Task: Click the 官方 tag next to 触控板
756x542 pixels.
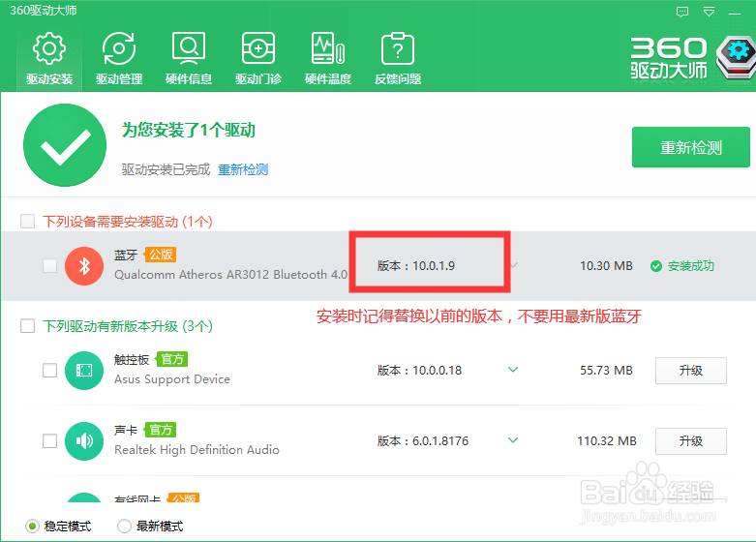Action: [172, 359]
